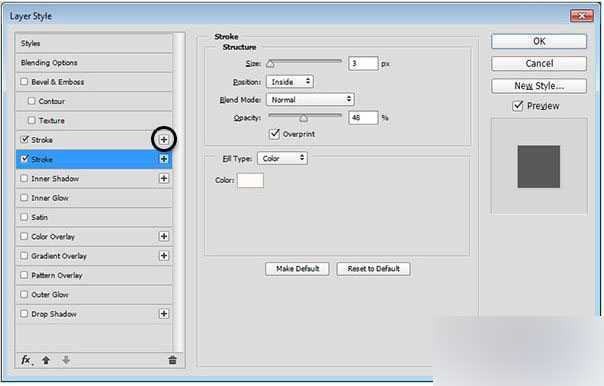Viewport: 604px width, 386px height.
Task: Click the Cancel button
Action: (x=539, y=63)
